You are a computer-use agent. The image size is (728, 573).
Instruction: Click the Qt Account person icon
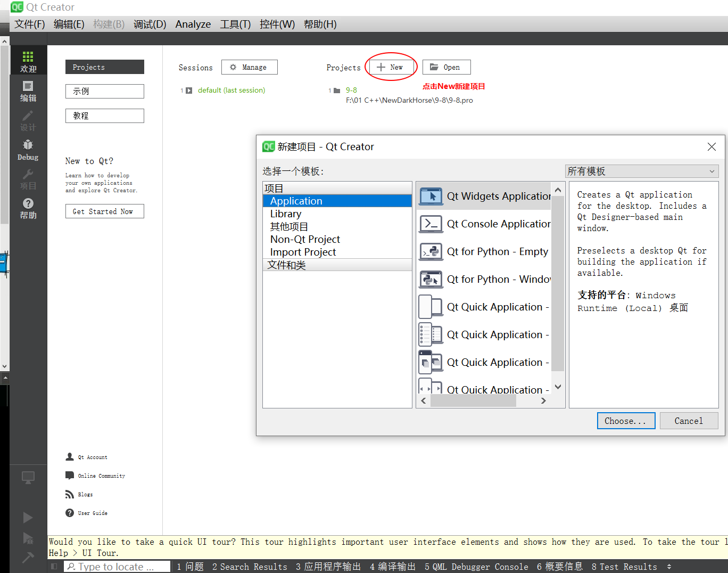click(x=70, y=457)
